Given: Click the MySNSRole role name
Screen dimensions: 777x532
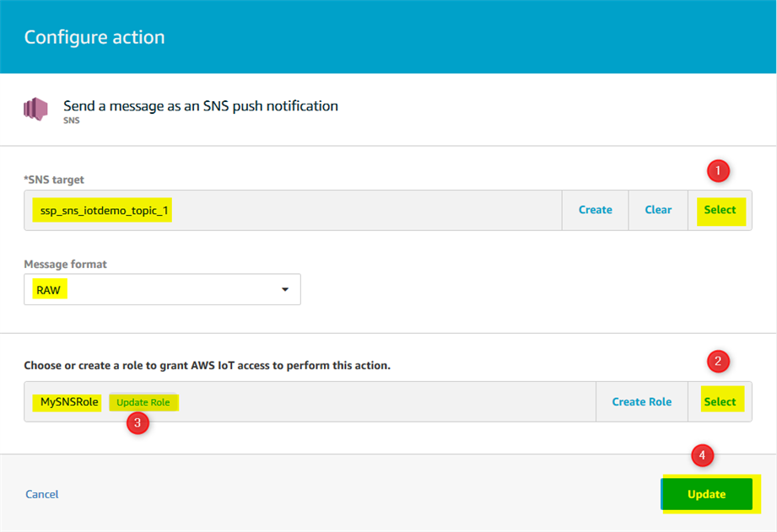Looking at the screenshot, I should tap(70, 402).
